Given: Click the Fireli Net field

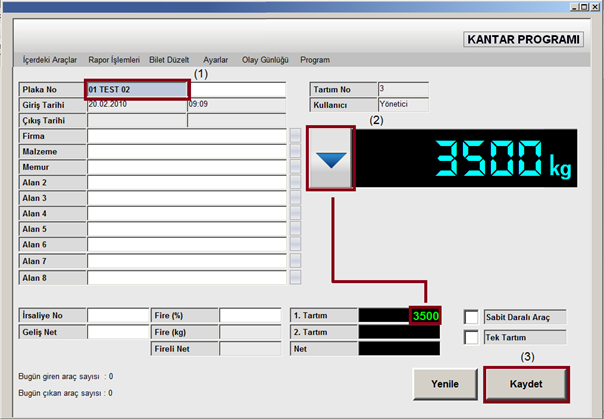Looking at the screenshot, I should click(x=250, y=349).
